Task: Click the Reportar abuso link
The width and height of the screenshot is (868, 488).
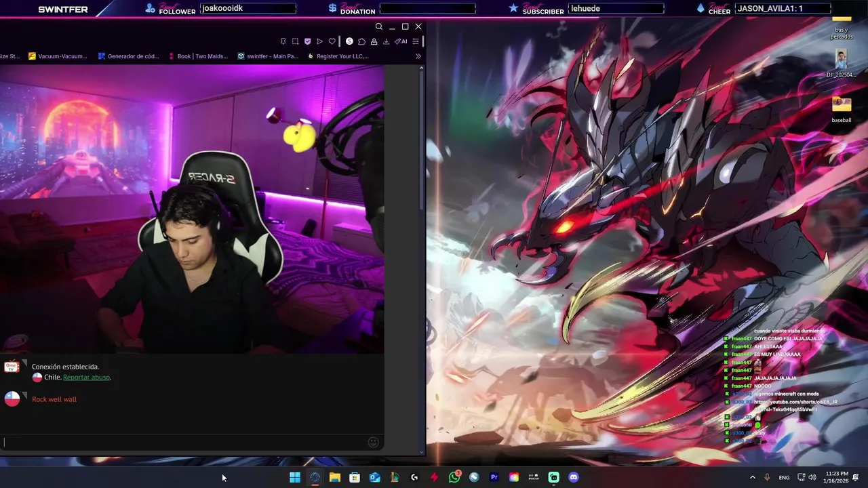Action: [86, 377]
